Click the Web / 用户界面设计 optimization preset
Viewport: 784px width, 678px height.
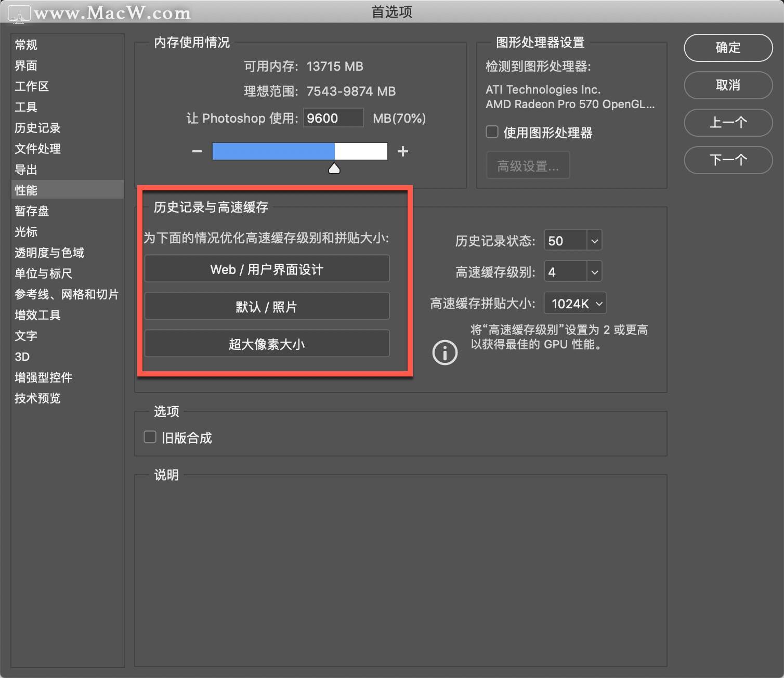266,269
